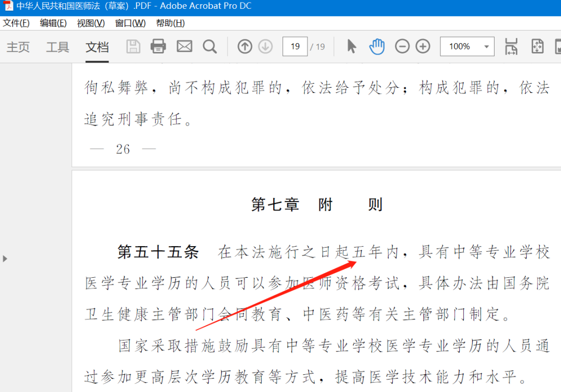This screenshot has height=392, width=561.
Task: Choose the selection arrow tool
Action: pyautogui.click(x=352, y=47)
